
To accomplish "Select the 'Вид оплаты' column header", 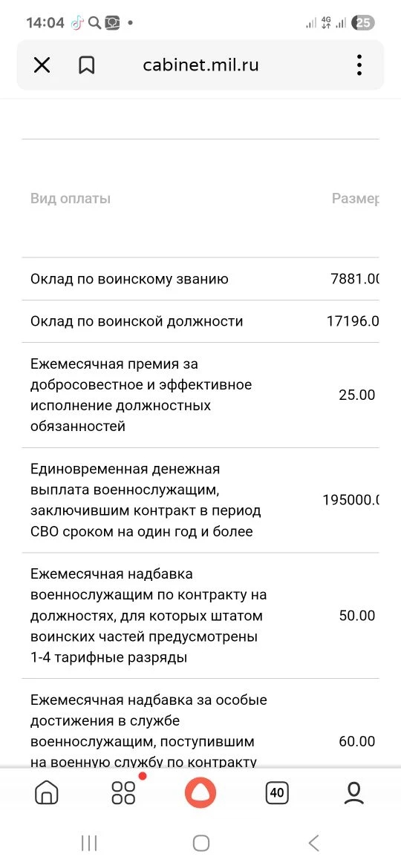I will pos(71,199).
